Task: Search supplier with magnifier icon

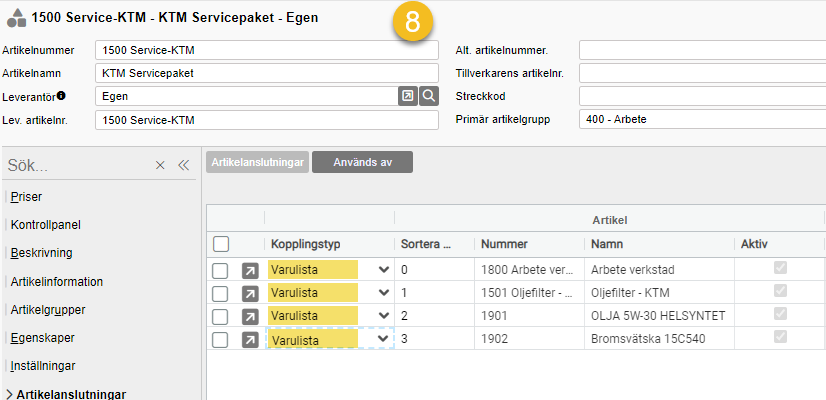Action: [429, 96]
